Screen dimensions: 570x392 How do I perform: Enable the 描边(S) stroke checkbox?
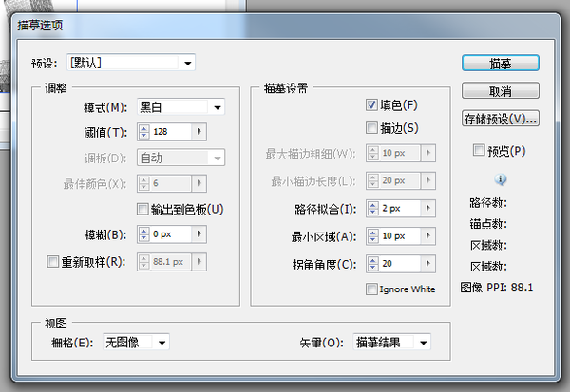pos(371,128)
